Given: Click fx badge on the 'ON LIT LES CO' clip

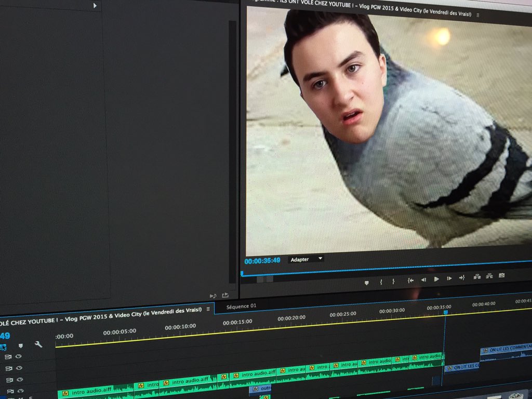Looking at the screenshot, I should 449,368.
